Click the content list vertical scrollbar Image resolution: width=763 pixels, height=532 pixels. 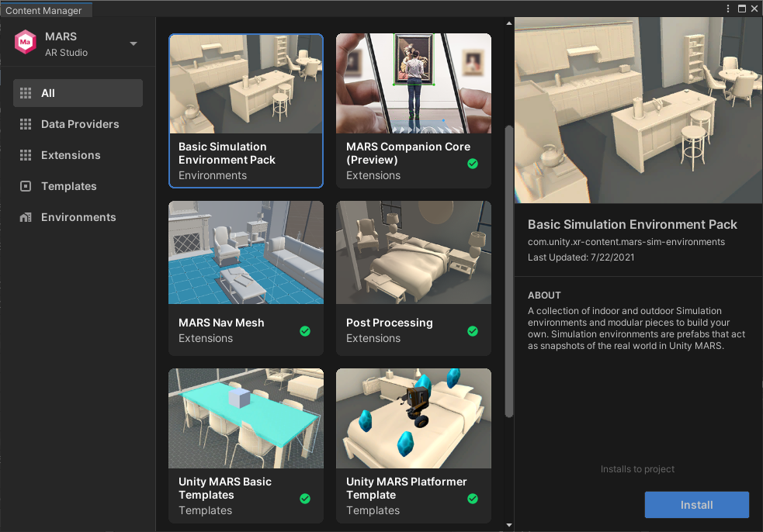click(x=509, y=271)
